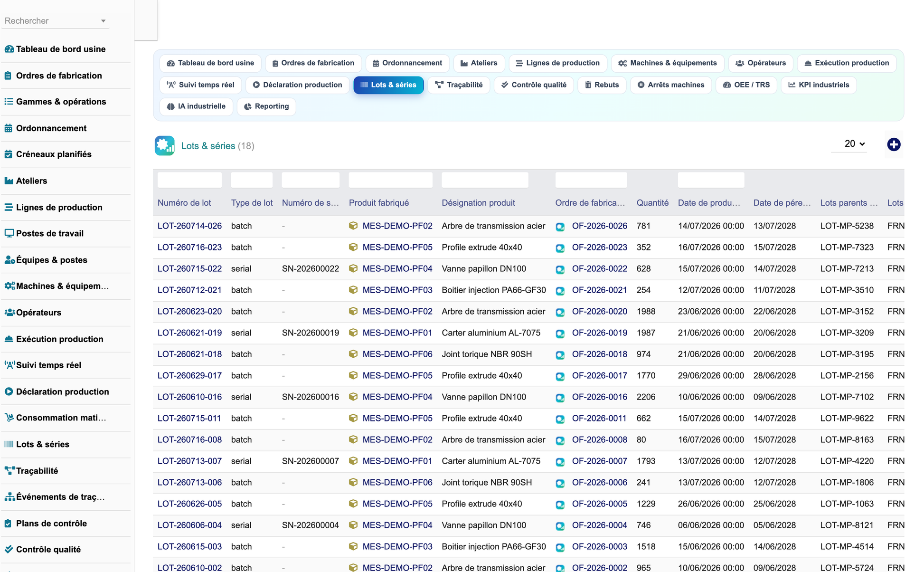Click serial number SN-202600019 cell

pyautogui.click(x=311, y=333)
